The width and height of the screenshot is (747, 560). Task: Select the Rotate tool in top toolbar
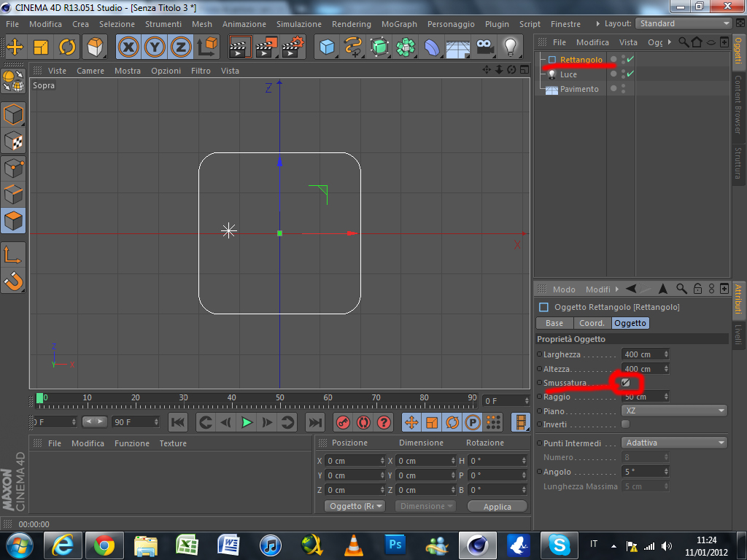coord(67,47)
